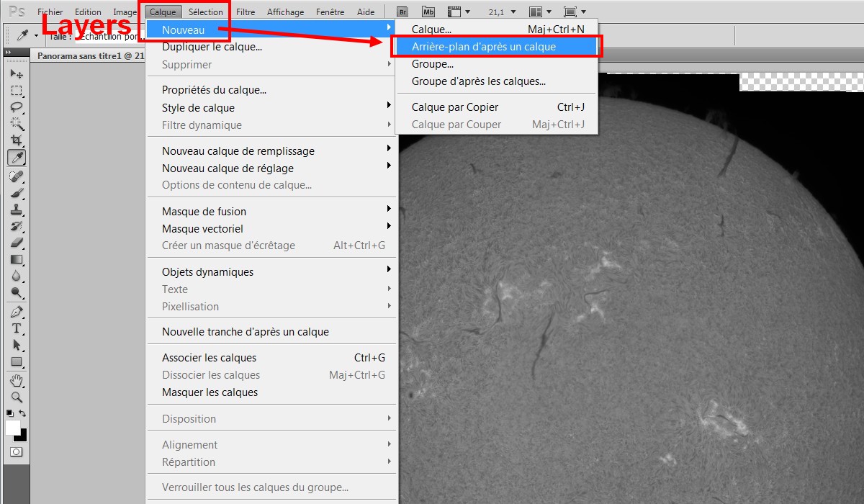Open the Edition menu
This screenshot has width=864, height=504.
[88, 12]
